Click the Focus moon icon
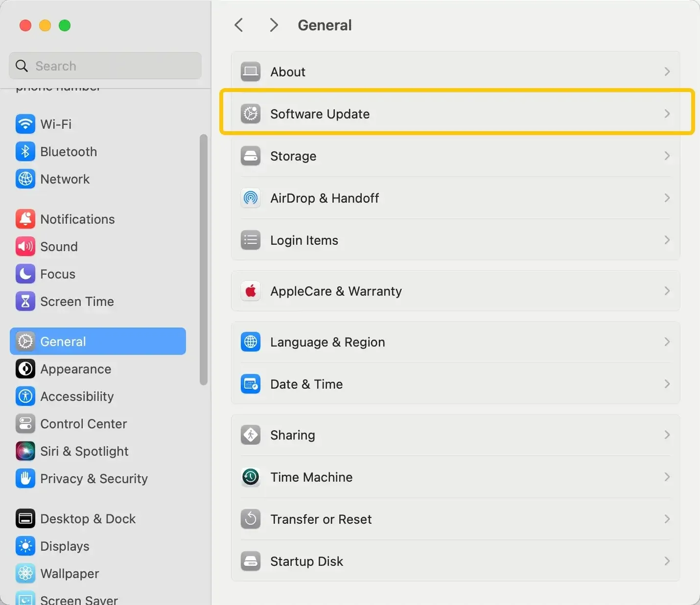 pyautogui.click(x=25, y=274)
